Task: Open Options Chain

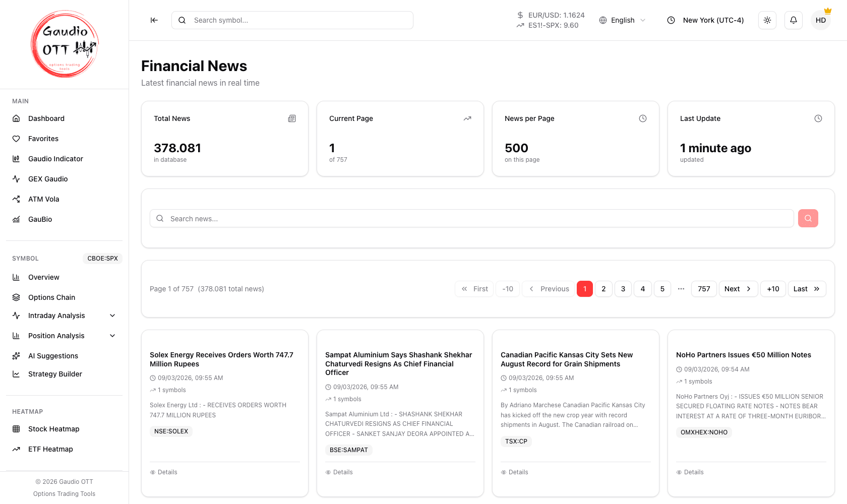Action: (65, 297)
